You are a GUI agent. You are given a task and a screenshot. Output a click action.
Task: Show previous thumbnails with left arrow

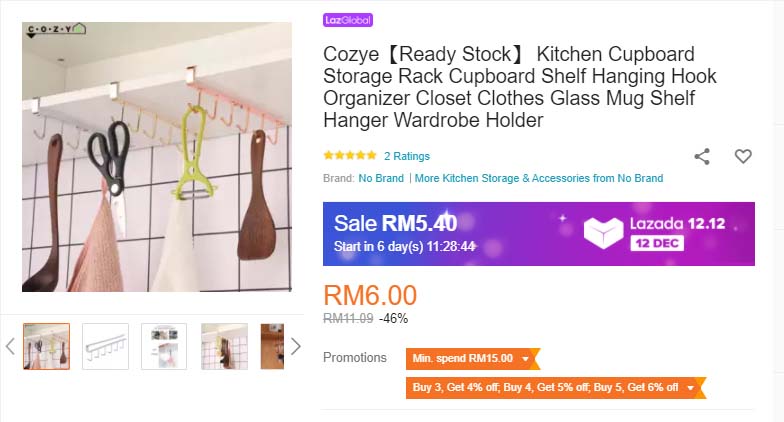tap(10, 346)
